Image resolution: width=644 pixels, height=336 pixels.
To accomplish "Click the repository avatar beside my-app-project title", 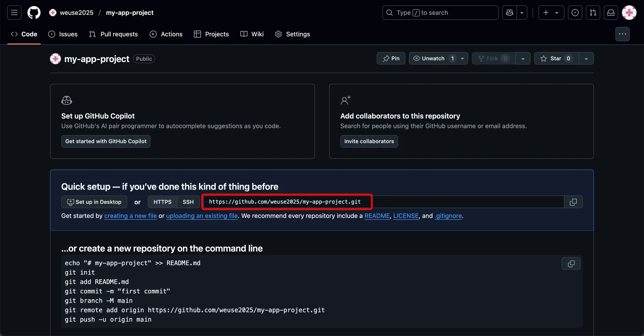I will click(55, 59).
